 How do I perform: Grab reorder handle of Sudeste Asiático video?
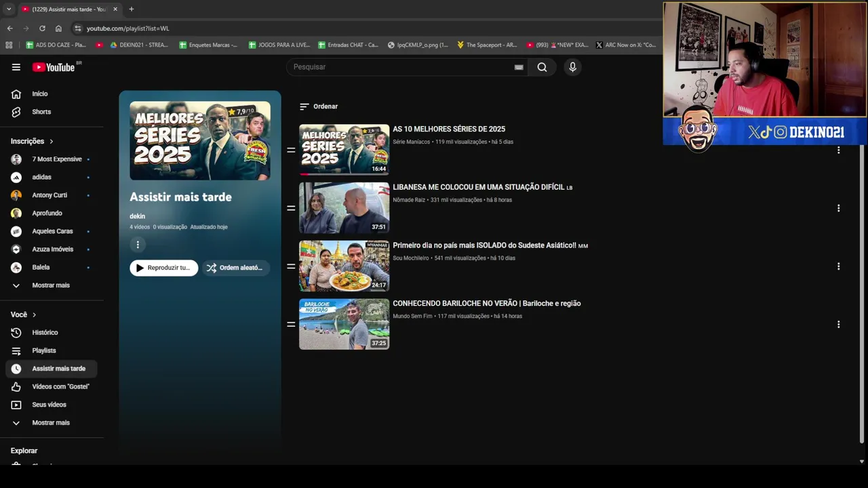[291, 266]
